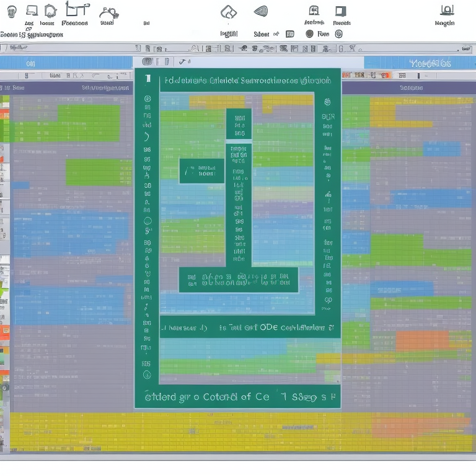Toggle the checkmark button below the ribbon

(x=183, y=61)
